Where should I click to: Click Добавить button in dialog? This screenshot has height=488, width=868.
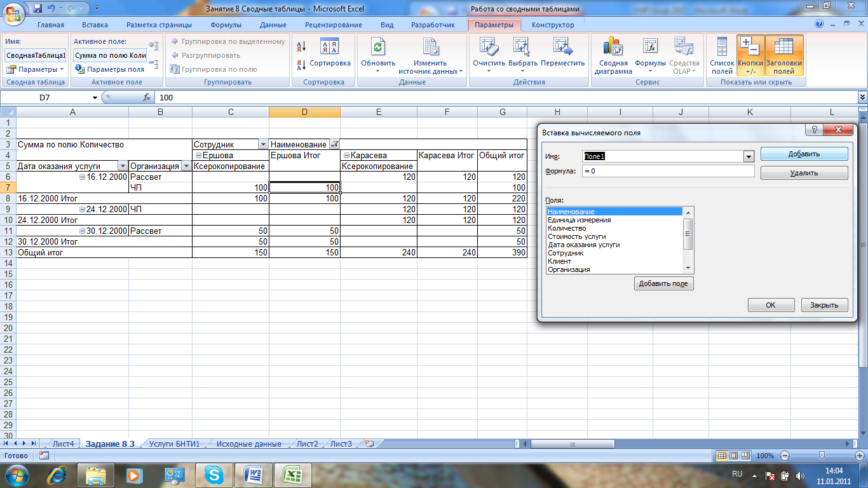click(x=804, y=154)
